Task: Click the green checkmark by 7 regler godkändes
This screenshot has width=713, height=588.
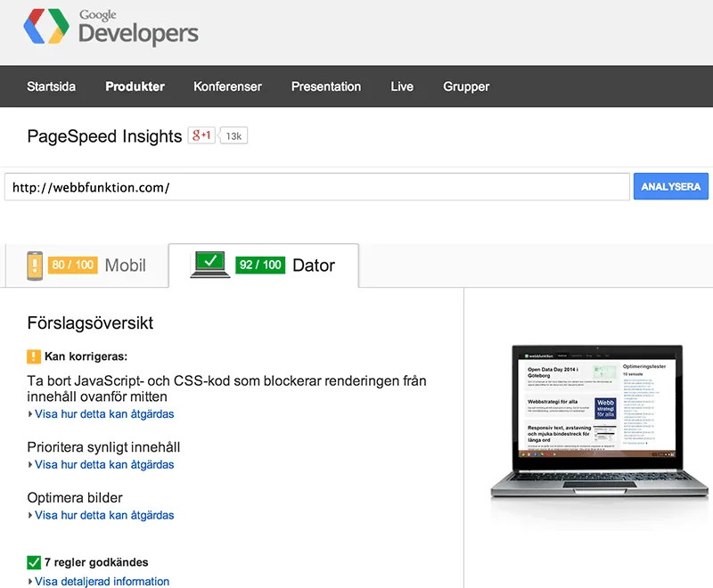Action: coord(34,562)
